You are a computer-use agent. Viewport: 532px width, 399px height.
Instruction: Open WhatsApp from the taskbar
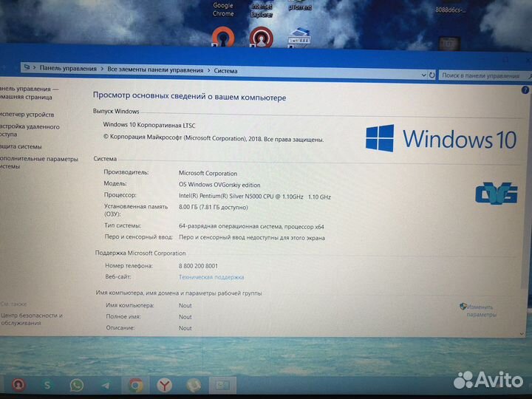tap(76, 385)
